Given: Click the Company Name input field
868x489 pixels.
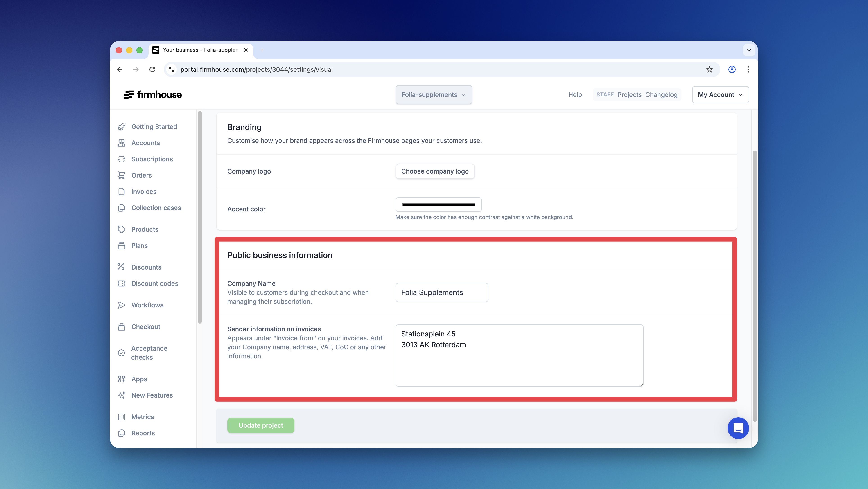Looking at the screenshot, I should click(441, 292).
